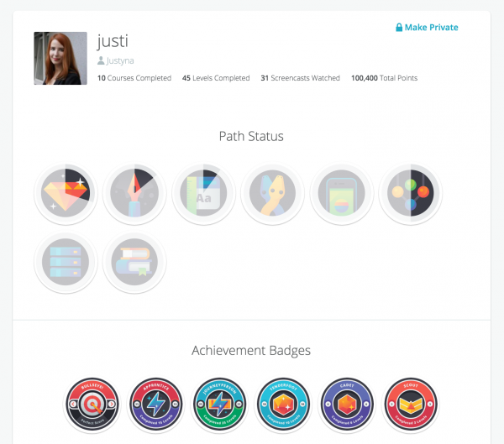Open the Journeyperson achievement badge
Image resolution: width=504 pixels, height=444 pixels.
click(x=219, y=405)
